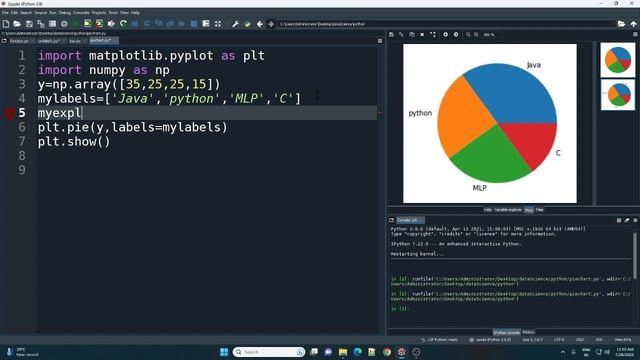Screen dimensions: 640x360
Task: Clear console variables with the eraser icon
Action: click(627, 220)
